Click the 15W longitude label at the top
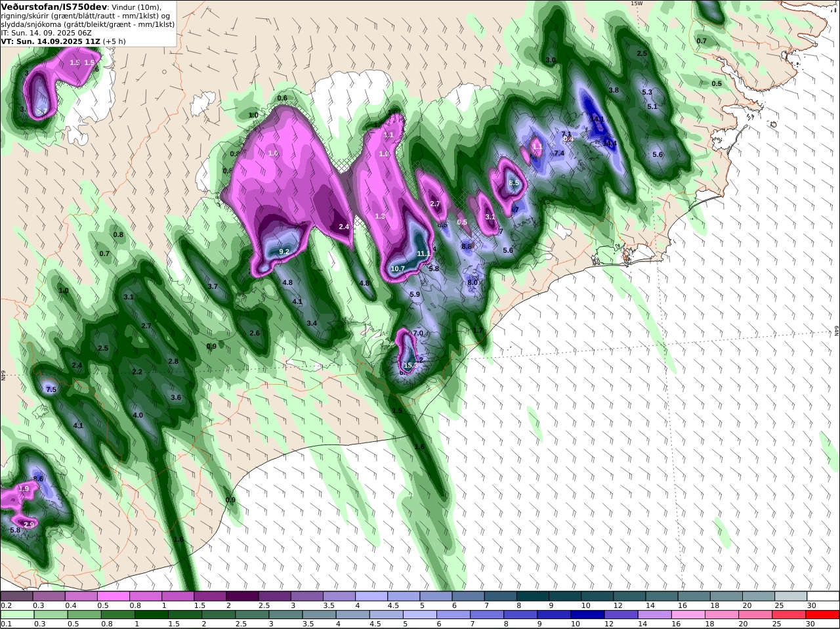This screenshot has height=629, width=840. point(636,3)
